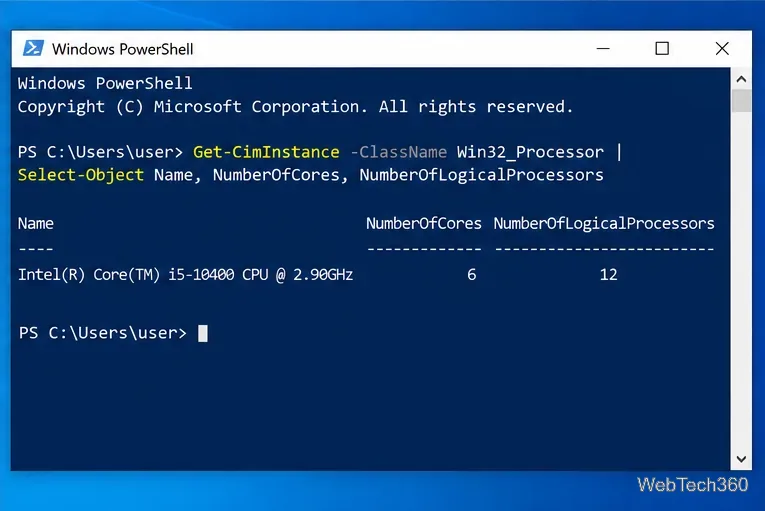Click the -ClassName parameter text
The width and height of the screenshot is (765, 511).
coord(398,152)
